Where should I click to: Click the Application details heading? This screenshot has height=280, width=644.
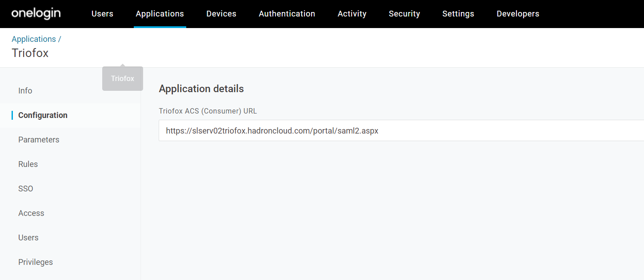[x=201, y=89]
